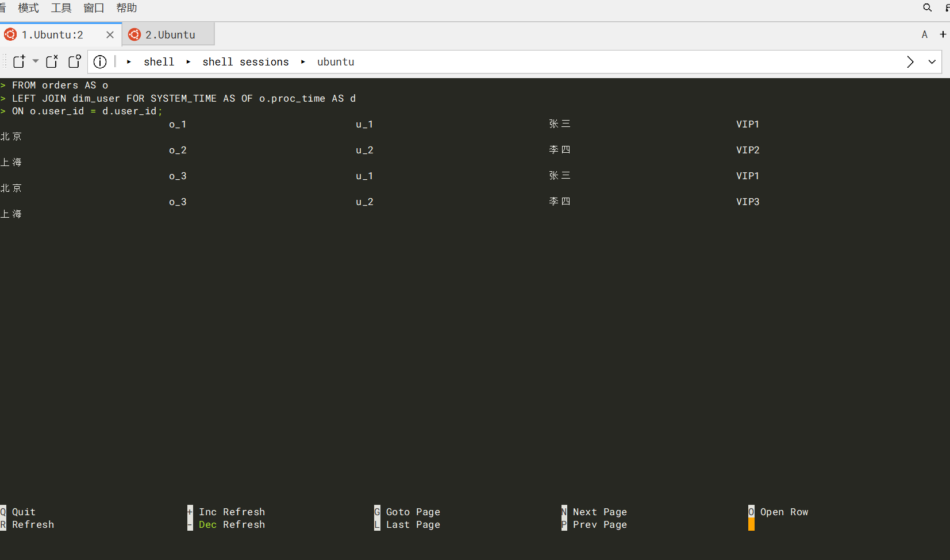Click the disconnect session icon with the x

(52, 61)
